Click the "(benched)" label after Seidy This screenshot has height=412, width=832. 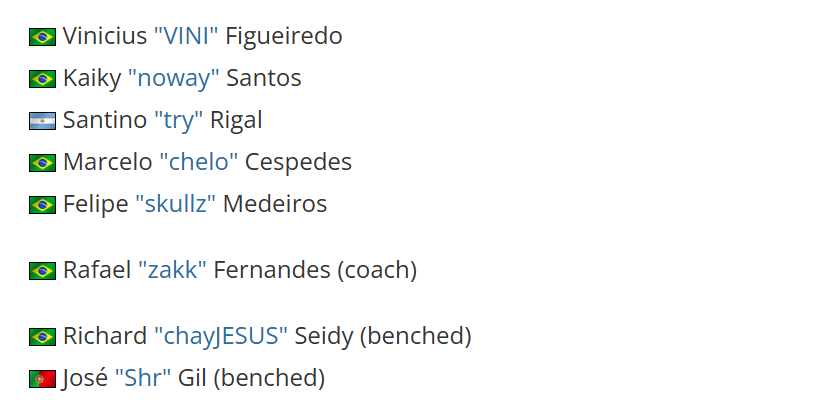click(x=415, y=336)
